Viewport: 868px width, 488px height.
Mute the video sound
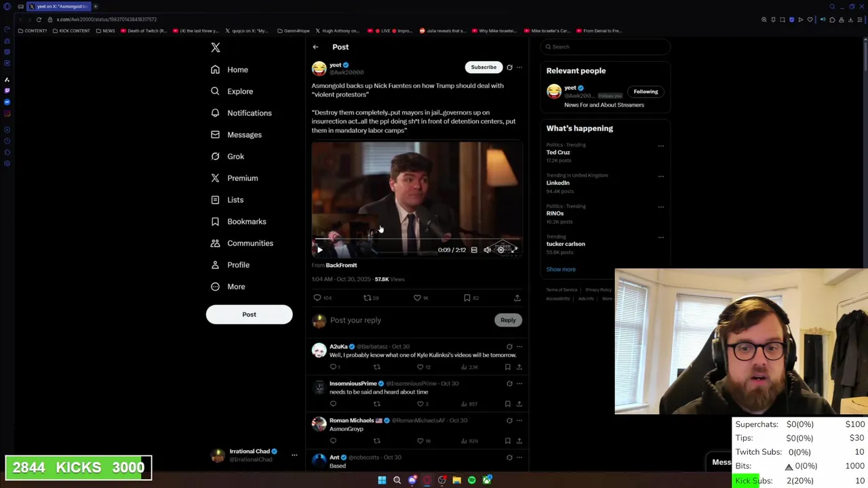coord(487,250)
